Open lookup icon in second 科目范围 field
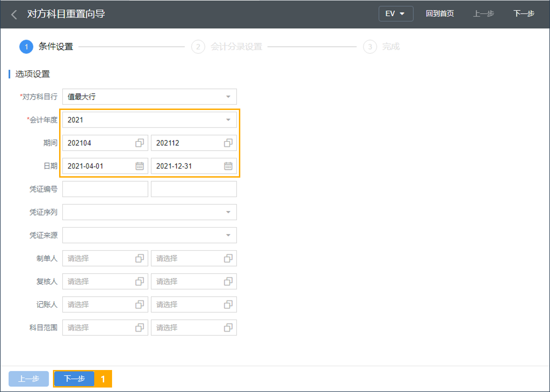Viewport: 550px width, 392px height. (x=228, y=328)
